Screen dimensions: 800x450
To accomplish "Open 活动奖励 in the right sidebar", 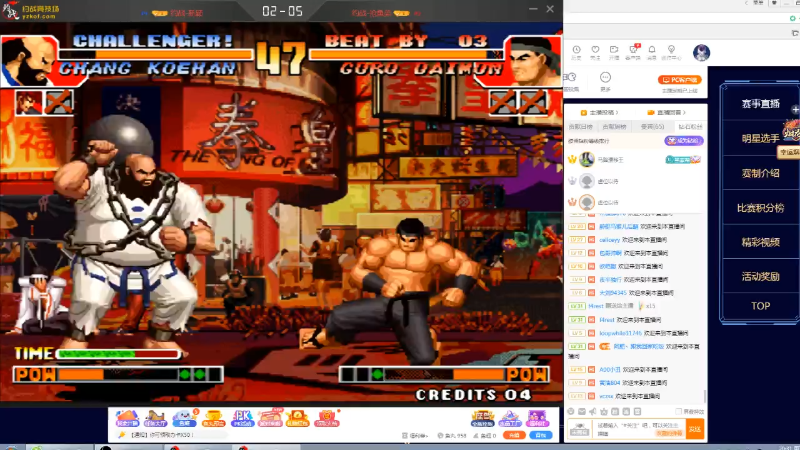I will [760, 277].
